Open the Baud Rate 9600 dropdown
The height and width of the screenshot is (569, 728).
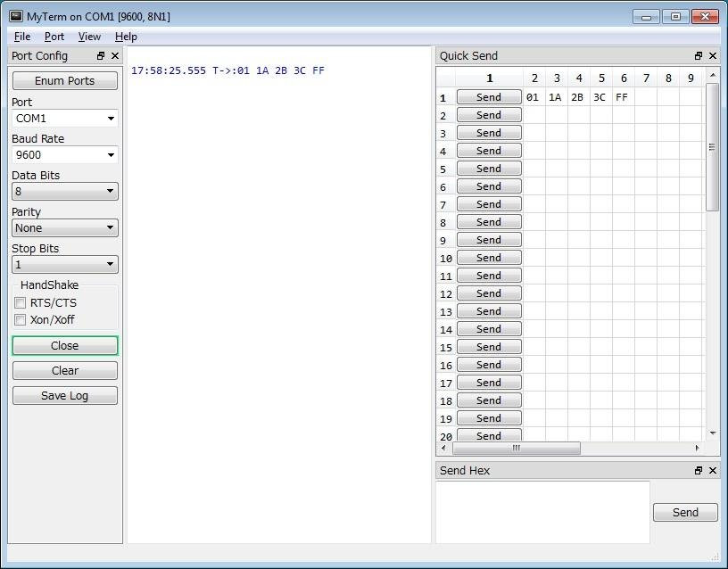pyautogui.click(x=65, y=155)
